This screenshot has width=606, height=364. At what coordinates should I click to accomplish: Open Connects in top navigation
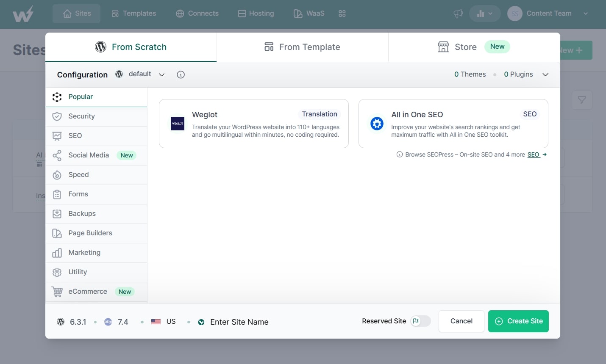coord(197,14)
